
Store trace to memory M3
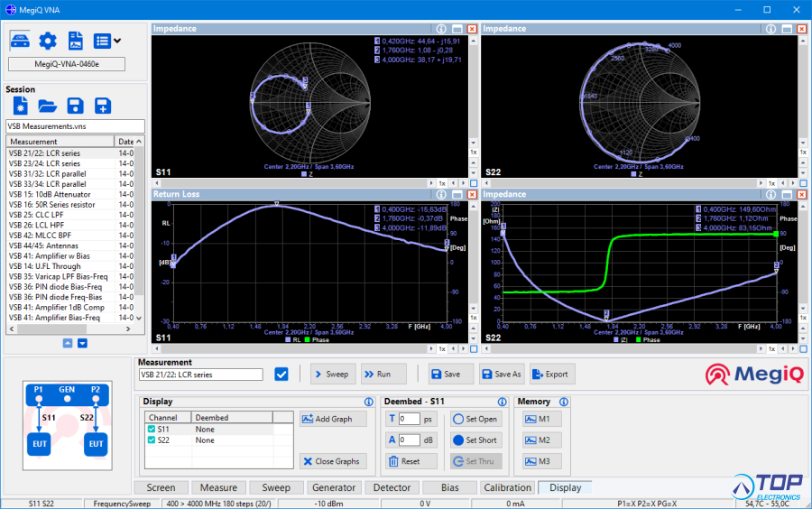pos(541,461)
